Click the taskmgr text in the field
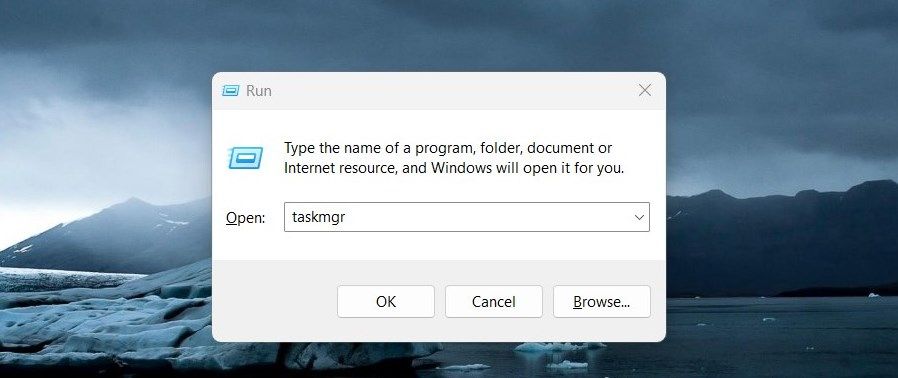The width and height of the screenshot is (898, 378). pyautogui.click(x=318, y=218)
